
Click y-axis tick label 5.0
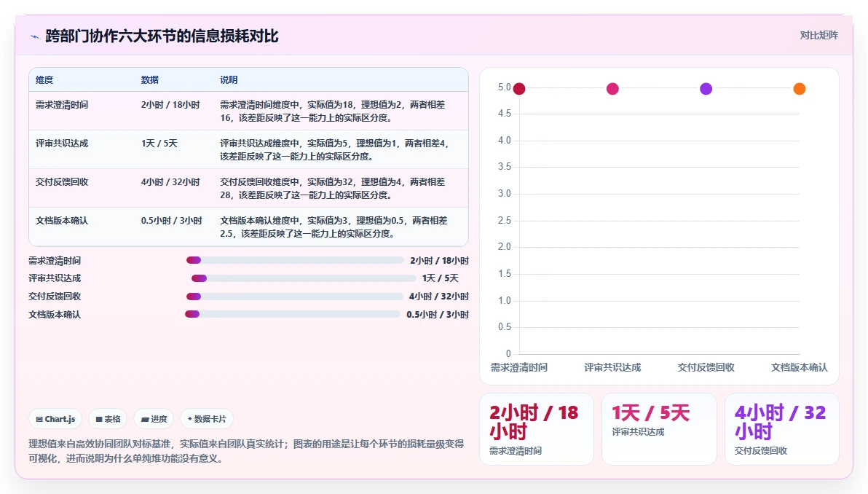[x=505, y=87]
